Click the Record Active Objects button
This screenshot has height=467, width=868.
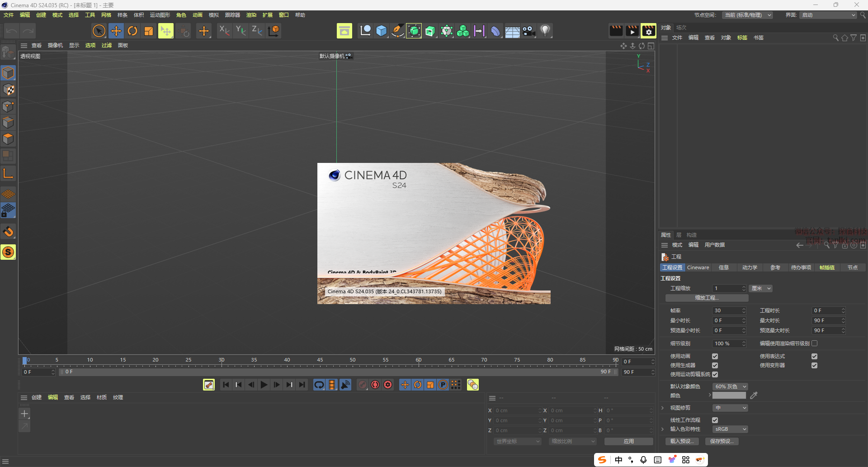point(363,385)
